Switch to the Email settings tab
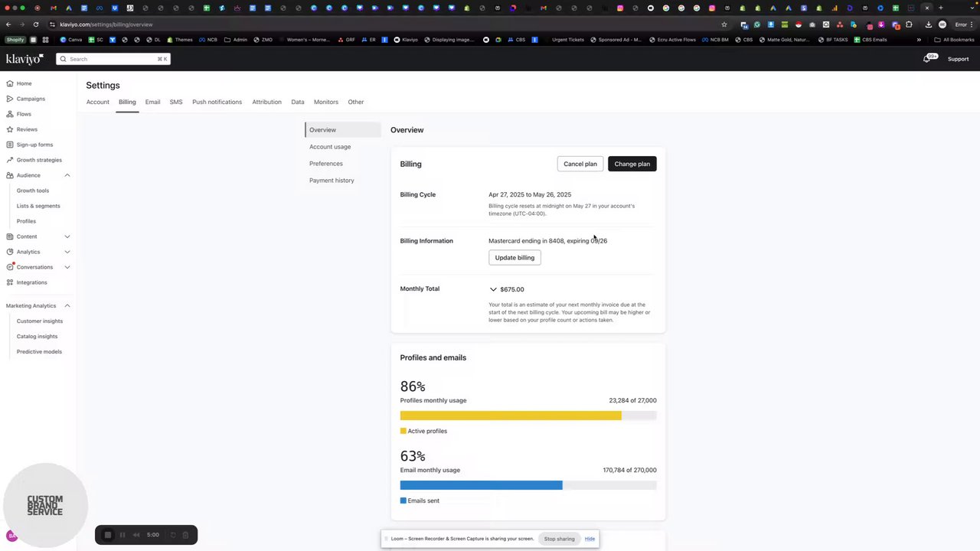This screenshot has height=551, width=980. click(152, 102)
